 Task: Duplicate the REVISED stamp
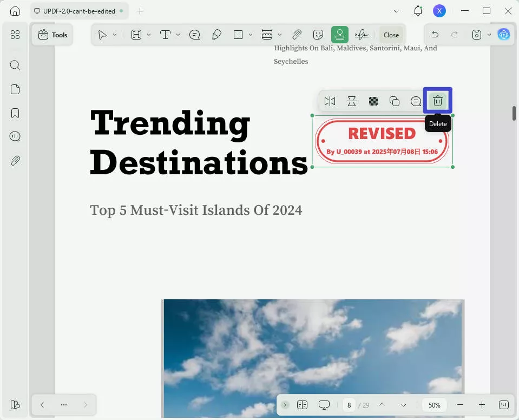coord(395,101)
